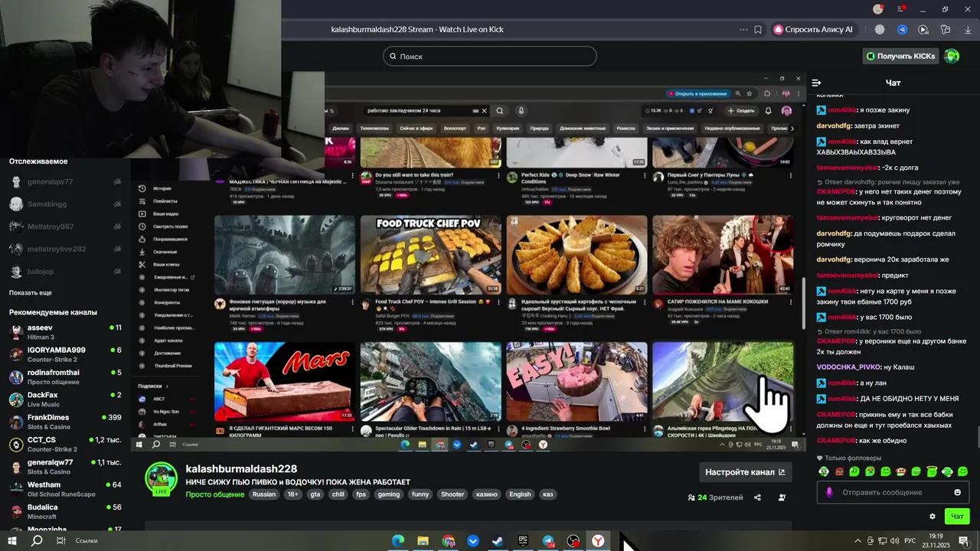Click the Настройте канал button
980x551 pixels.
[x=745, y=472]
